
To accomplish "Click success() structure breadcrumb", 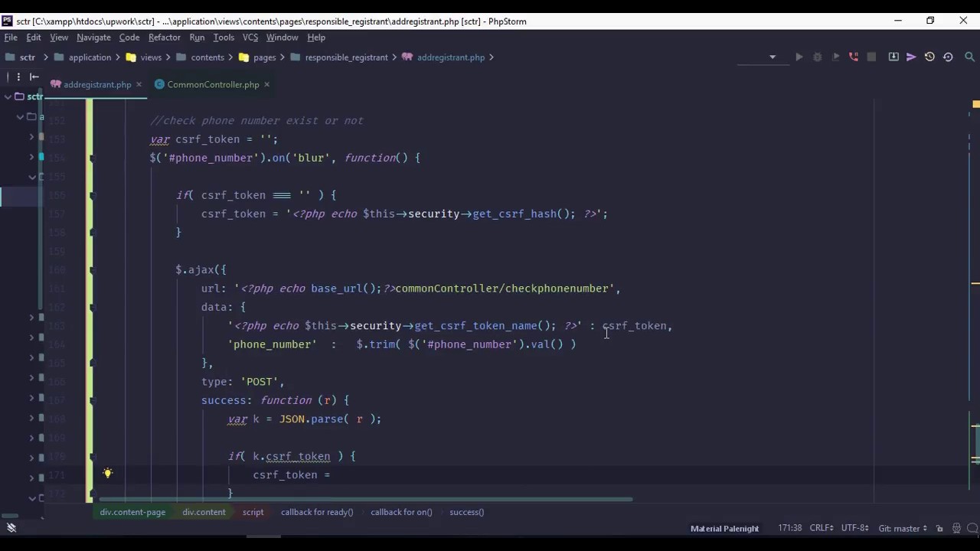I will click(466, 512).
